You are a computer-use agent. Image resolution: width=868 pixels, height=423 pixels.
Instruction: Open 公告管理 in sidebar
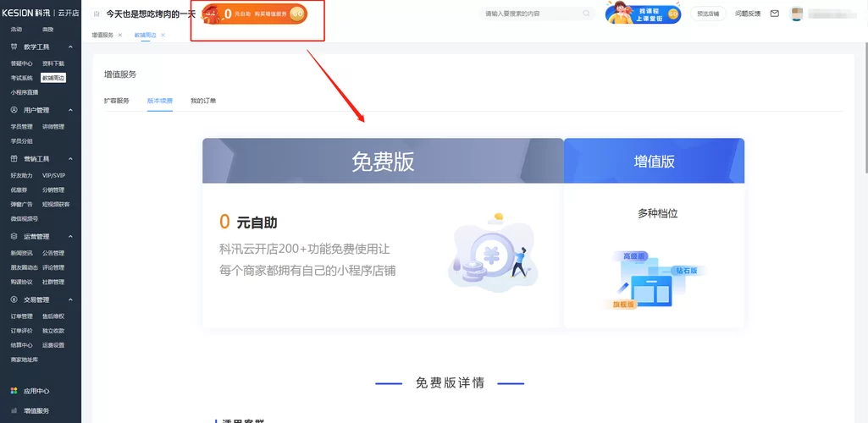pos(53,253)
